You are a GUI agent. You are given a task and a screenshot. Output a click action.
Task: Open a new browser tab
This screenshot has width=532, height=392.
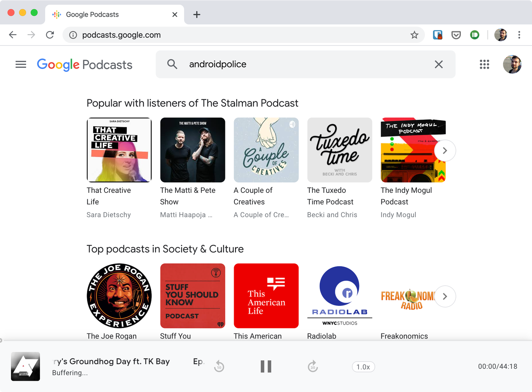coord(197,15)
